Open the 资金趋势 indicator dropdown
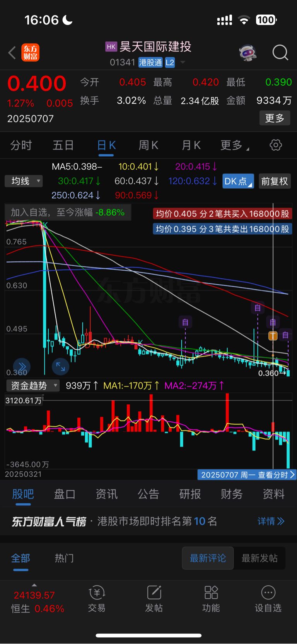The image size is (297, 644). pyautogui.click(x=33, y=385)
